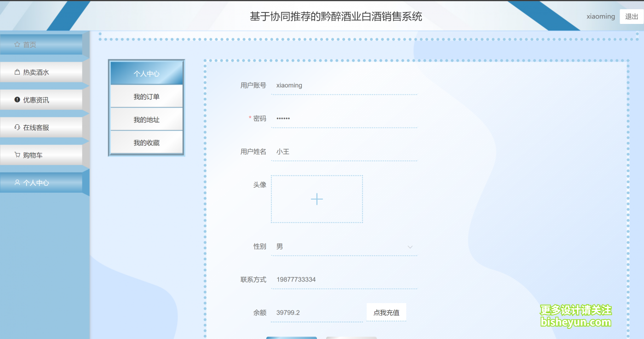Click the 余额 label
The width and height of the screenshot is (644, 339).
(x=260, y=313)
